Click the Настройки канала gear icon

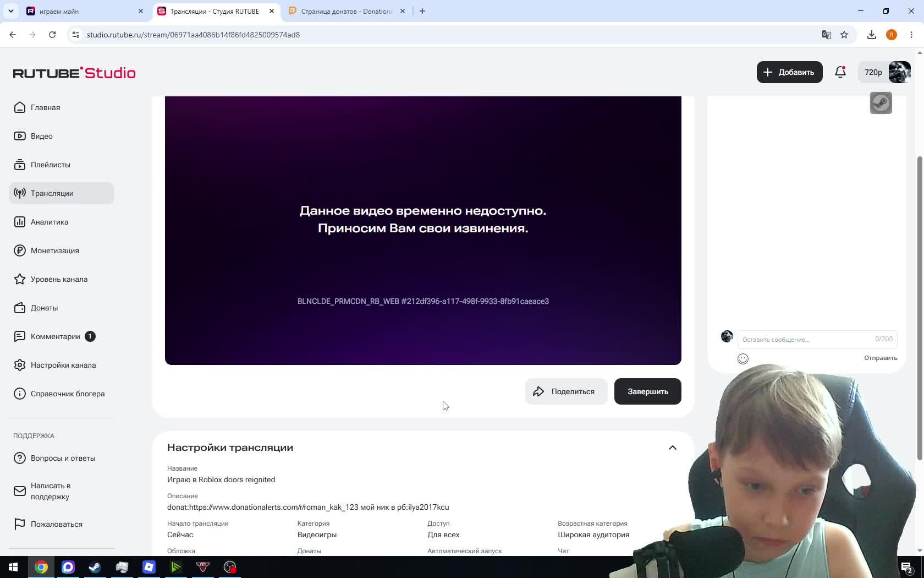(20, 365)
